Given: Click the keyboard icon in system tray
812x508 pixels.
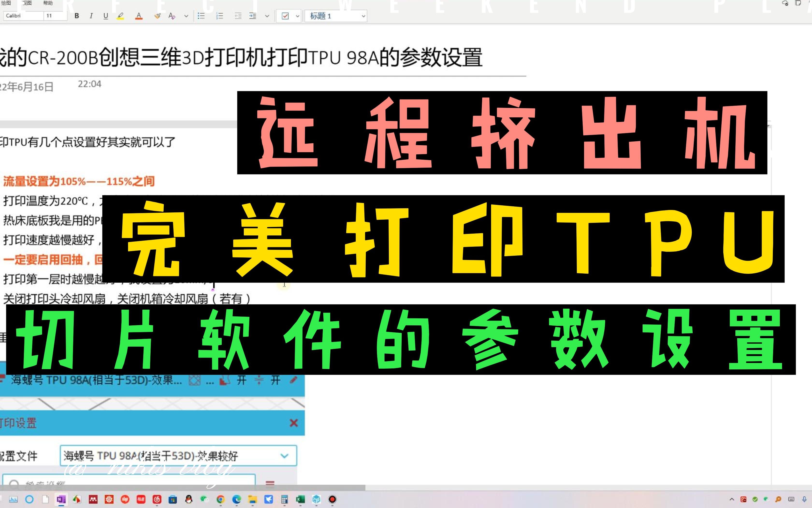Looking at the screenshot, I should click(791, 499).
